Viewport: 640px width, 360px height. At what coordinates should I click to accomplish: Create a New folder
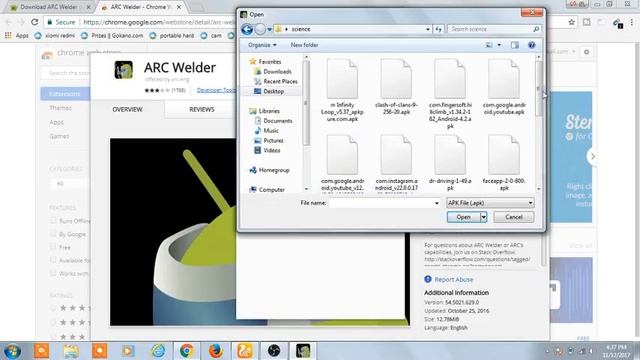(304, 45)
